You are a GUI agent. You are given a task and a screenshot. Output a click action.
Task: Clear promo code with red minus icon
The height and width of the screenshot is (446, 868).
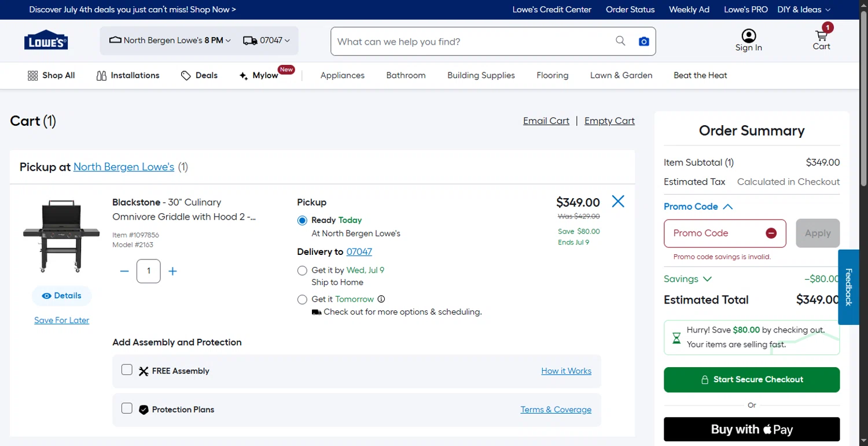pos(771,233)
